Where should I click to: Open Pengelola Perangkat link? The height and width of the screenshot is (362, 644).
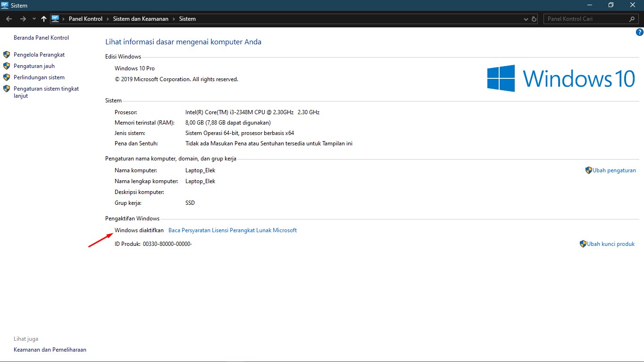[39, 55]
